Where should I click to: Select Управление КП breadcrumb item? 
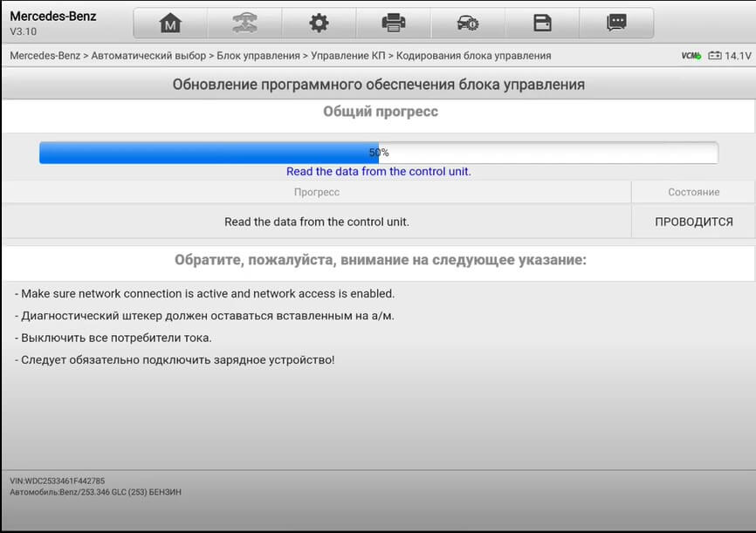[x=348, y=56]
